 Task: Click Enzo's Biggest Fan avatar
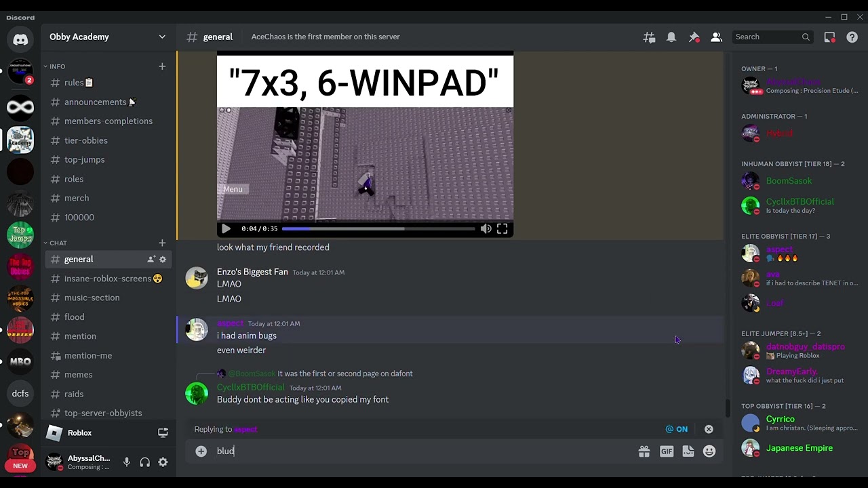[x=197, y=278]
